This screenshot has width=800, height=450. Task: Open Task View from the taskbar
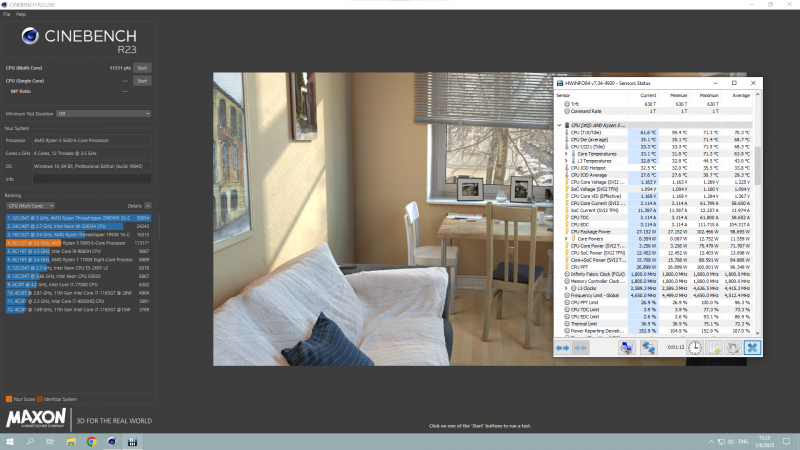(x=49, y=442)
